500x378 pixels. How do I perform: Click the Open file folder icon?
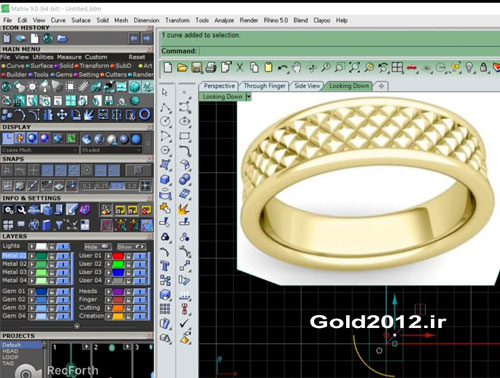click(182, 68)
